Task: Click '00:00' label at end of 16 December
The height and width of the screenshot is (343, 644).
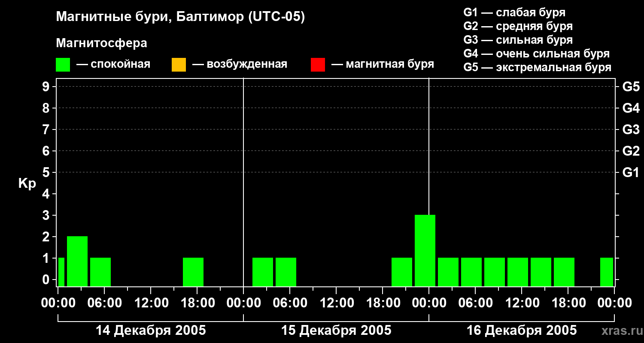Action: [x=614, y=303]
